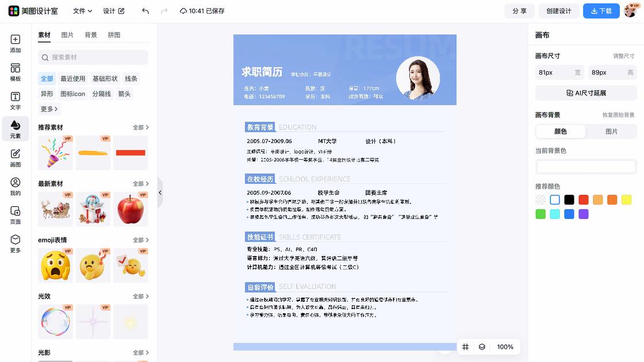
Task: Select the 基础形状 filter chip
Action: click(105, 78)
